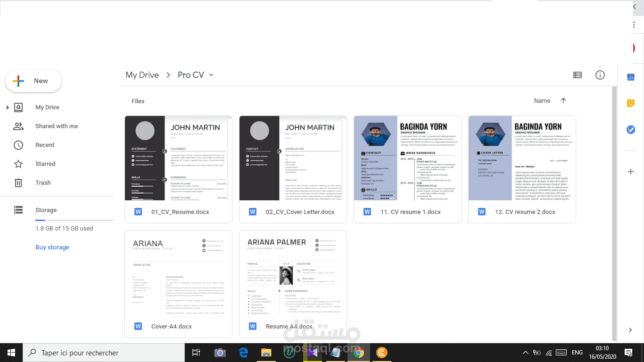Open Camera app in taskbar
The height and width of the screenshot is (362, 644).
pyautogui.click(x=220, y=353)
